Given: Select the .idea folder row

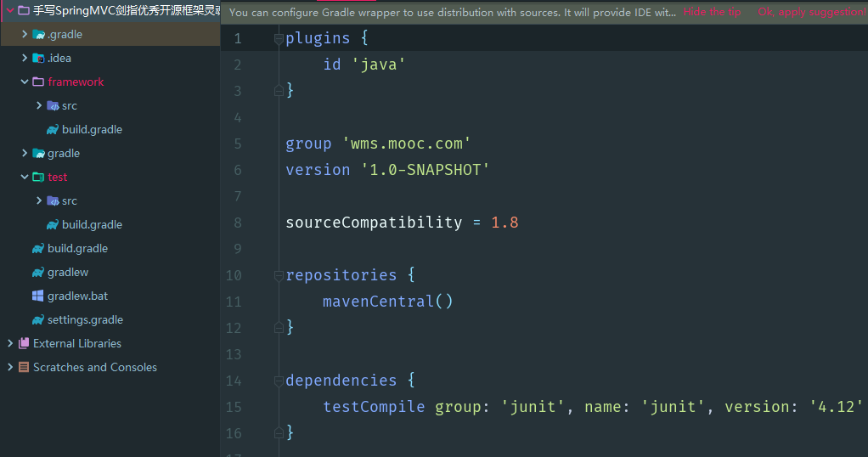Looking at the screenshot, I should 110,58.
